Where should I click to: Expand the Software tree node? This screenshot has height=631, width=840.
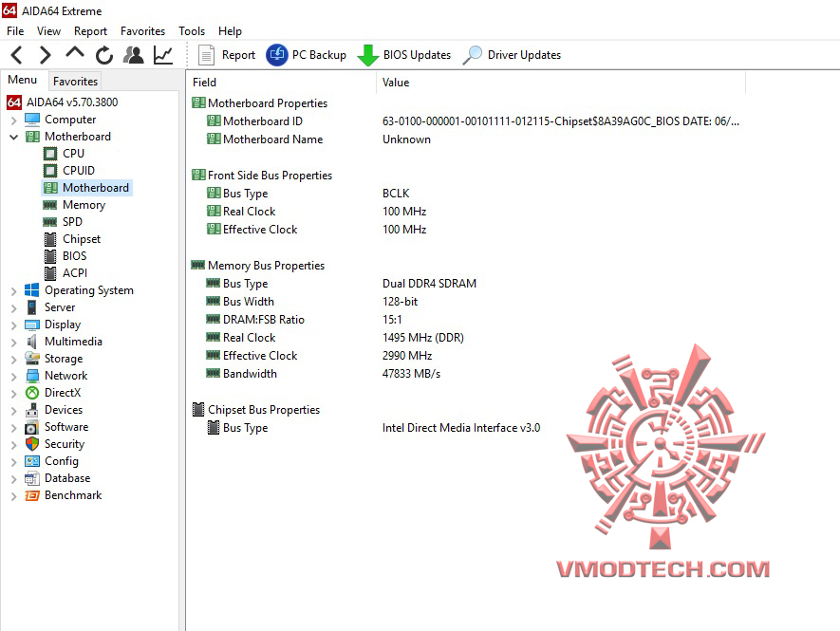coord(13,428)
